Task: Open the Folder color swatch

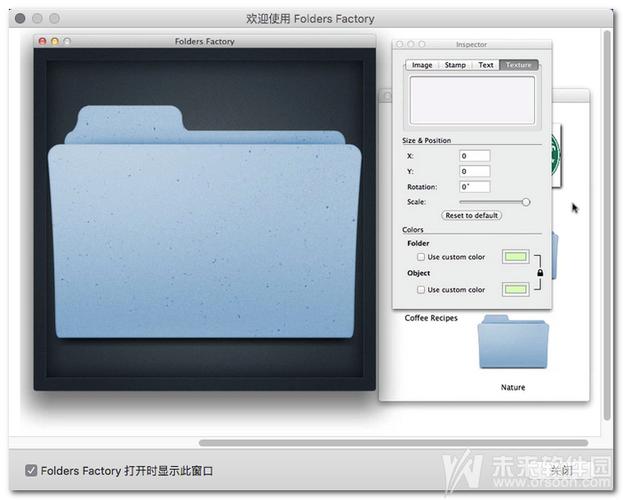Action: click(515, 257)
